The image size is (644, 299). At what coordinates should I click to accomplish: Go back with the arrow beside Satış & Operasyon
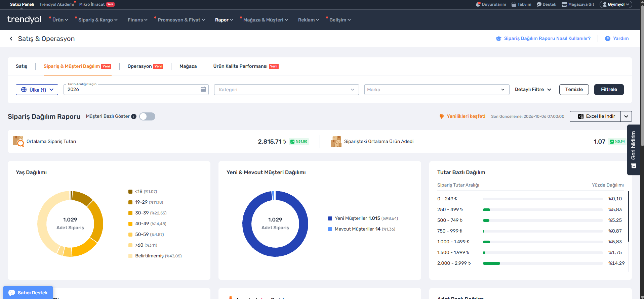coord(11,39)
